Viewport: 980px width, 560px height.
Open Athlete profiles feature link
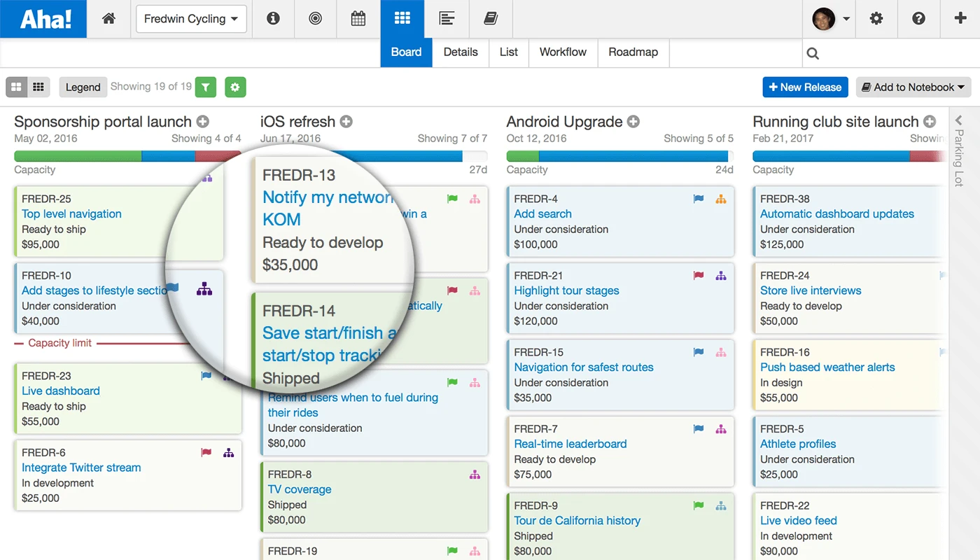coord(798,444)
